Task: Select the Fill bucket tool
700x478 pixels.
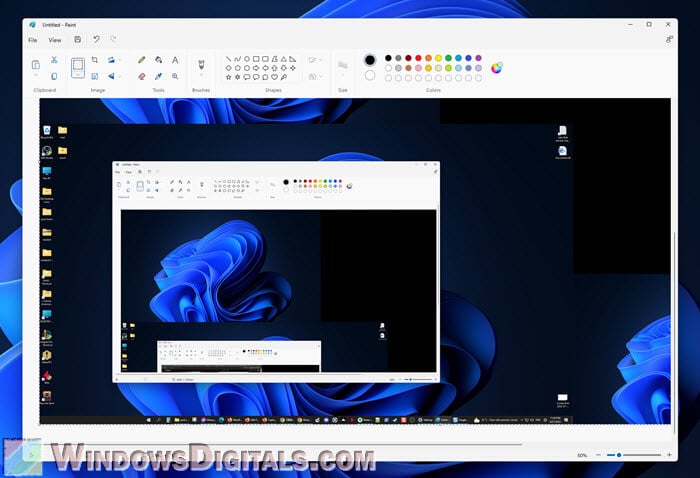Action: pyautogui.click(x=158, y=59)
